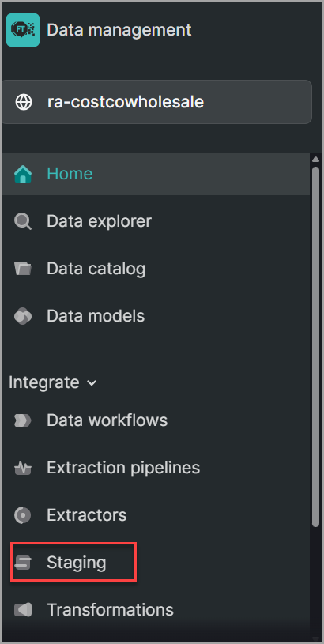The image size is (324, 644).
Task: Click the Data explorer magnifier icon
Action: [x=23, y=221]
